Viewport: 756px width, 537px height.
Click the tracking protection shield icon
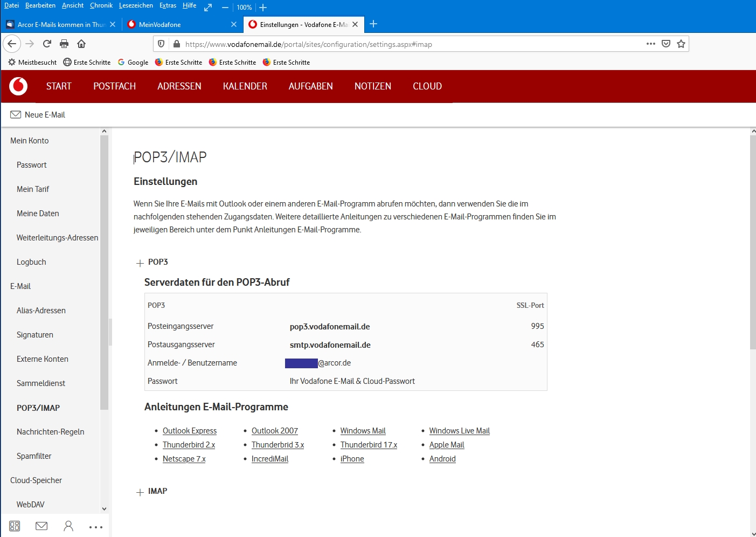(161, 44)
